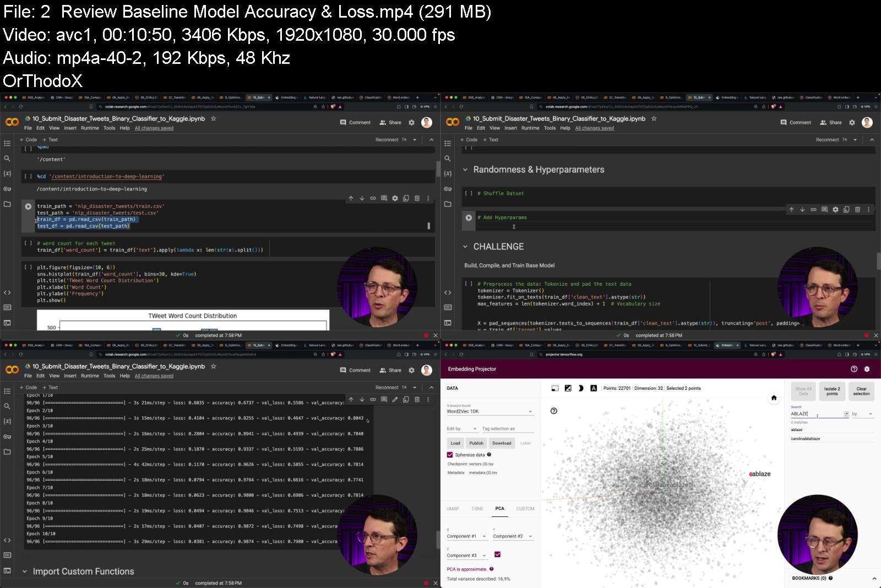
Task: Uncheck the Component #3 z-axis checkbox
Action: click(497, 554)
